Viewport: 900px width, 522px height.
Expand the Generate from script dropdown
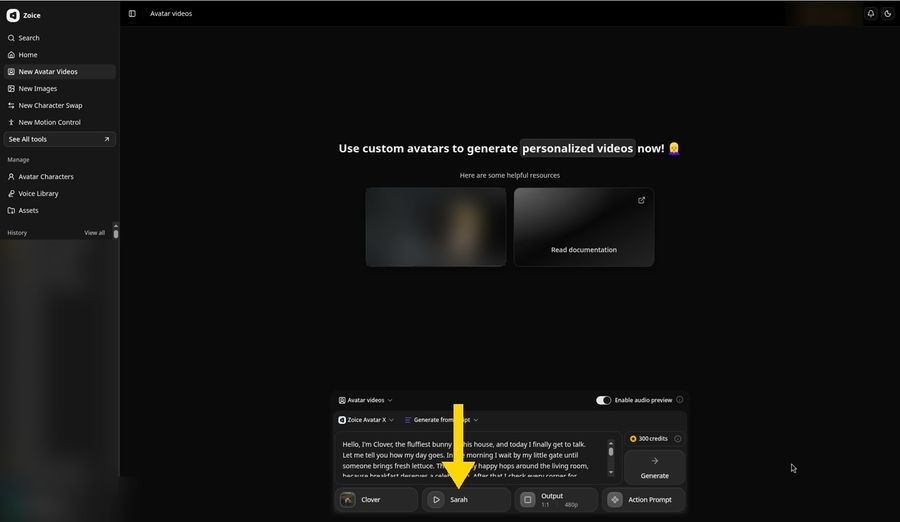click(441, 420)
